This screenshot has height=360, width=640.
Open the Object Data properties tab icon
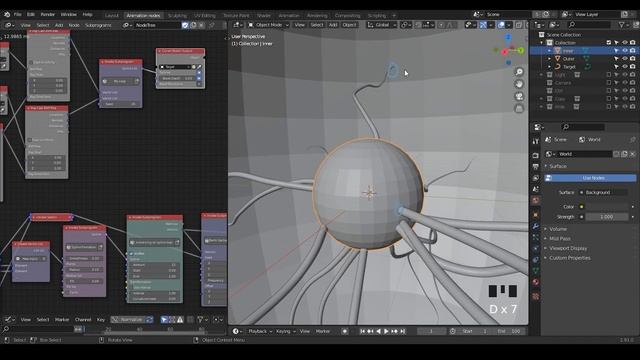[x=536, y=271]
